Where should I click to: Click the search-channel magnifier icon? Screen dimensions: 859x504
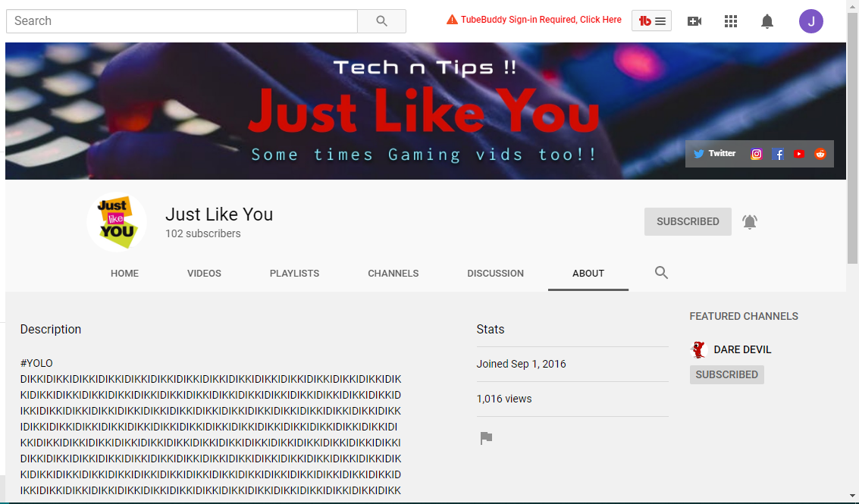tap(661, 273)
